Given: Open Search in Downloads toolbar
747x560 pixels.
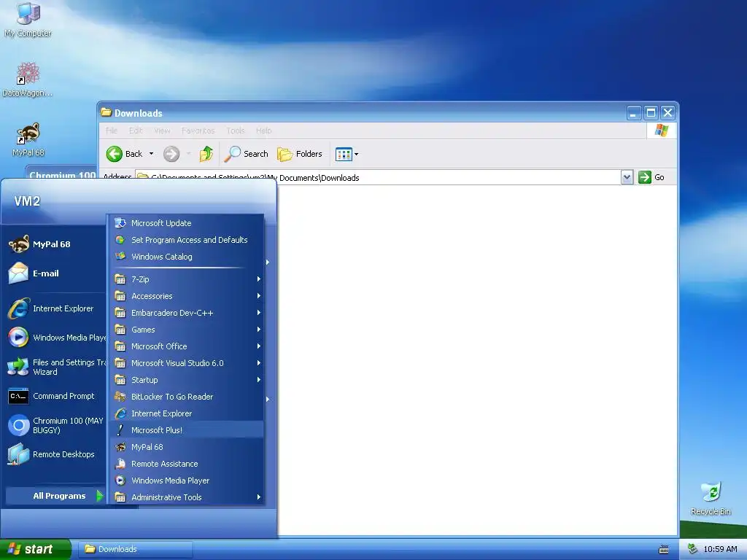Looking at the screenshot, I should (247, 154).
